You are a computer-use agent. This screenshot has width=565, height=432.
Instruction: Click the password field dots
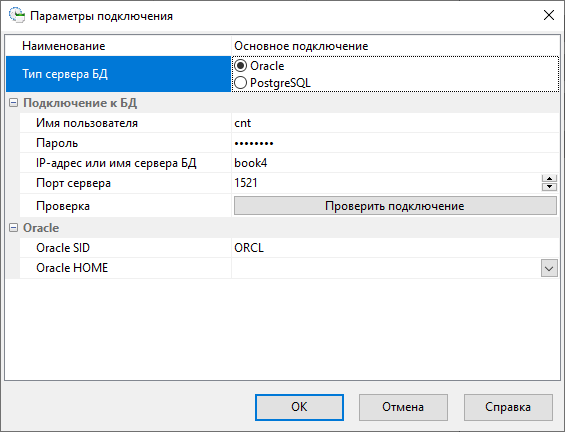[254, 143]
